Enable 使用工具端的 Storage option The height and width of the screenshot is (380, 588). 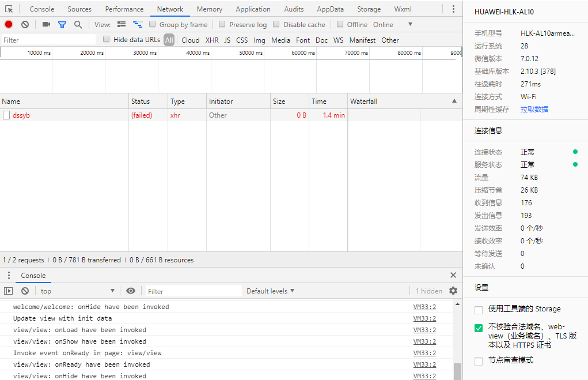pyautogui.click(x=479, y=310)
